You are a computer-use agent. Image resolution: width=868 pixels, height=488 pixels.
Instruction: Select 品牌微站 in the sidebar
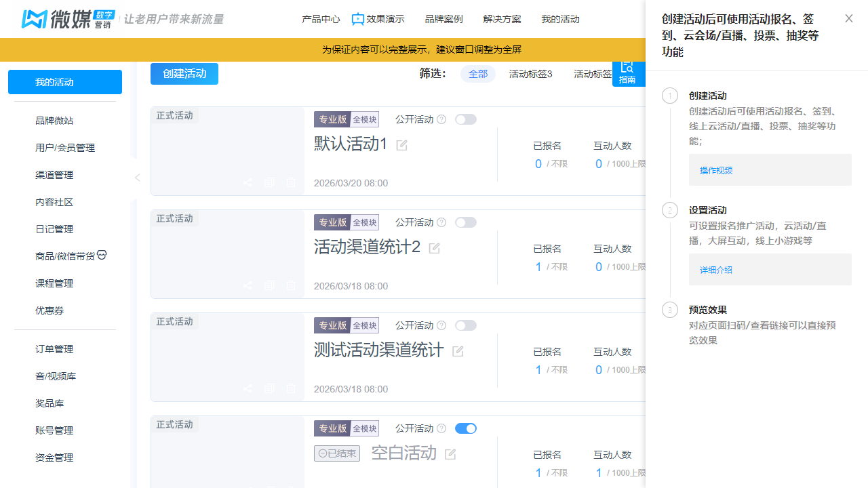(54, 120)
